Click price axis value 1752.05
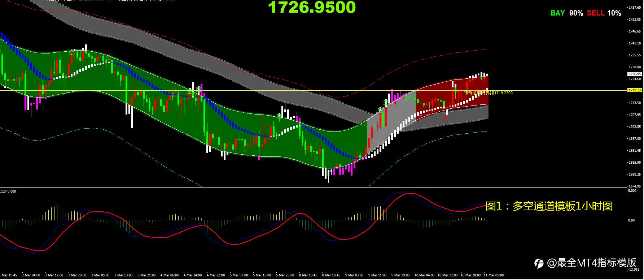644x280 pixels. 635,19
